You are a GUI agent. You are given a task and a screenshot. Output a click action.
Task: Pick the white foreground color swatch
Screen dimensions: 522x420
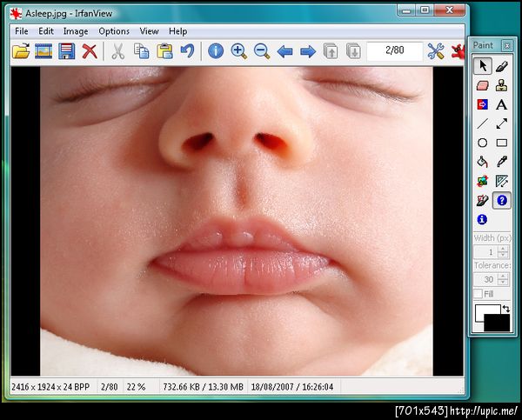point(483,310)
